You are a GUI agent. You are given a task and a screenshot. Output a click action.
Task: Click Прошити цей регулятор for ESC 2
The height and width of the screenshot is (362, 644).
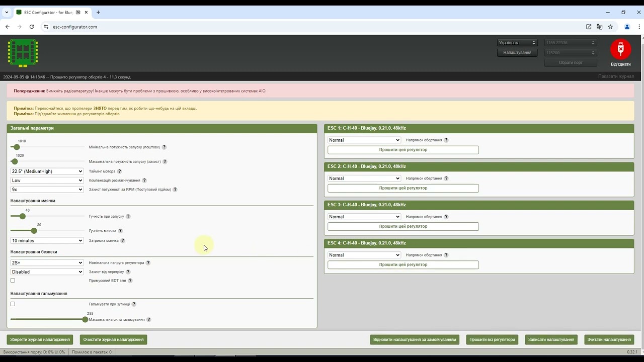click(x=403, y=188)
